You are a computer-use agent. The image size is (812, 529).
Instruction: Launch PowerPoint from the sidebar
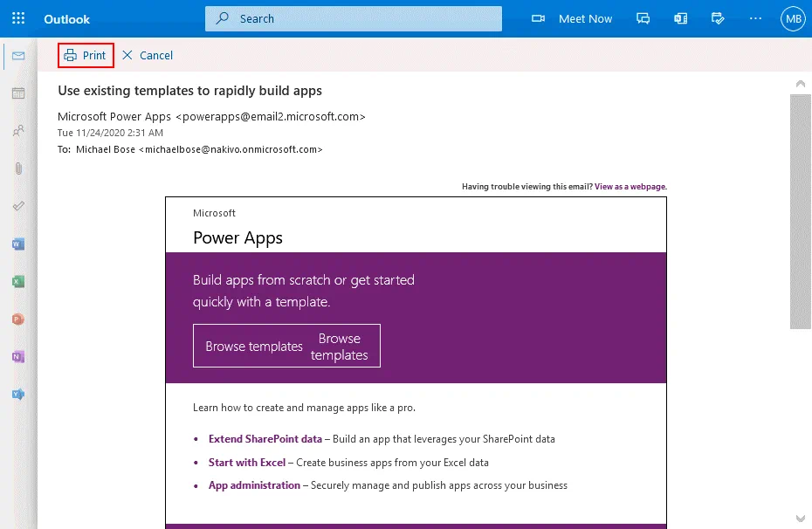point(18,319)
